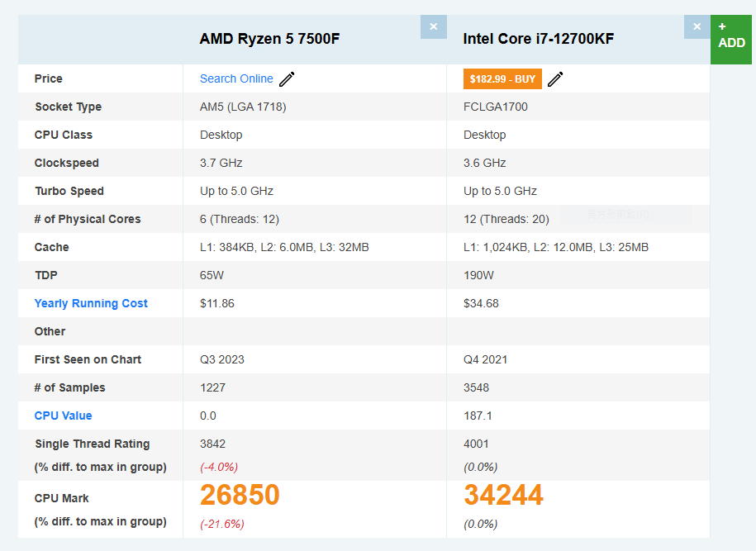
Task: Click the 0.0 CPU value figure
Action: click(x=208, y=416)
